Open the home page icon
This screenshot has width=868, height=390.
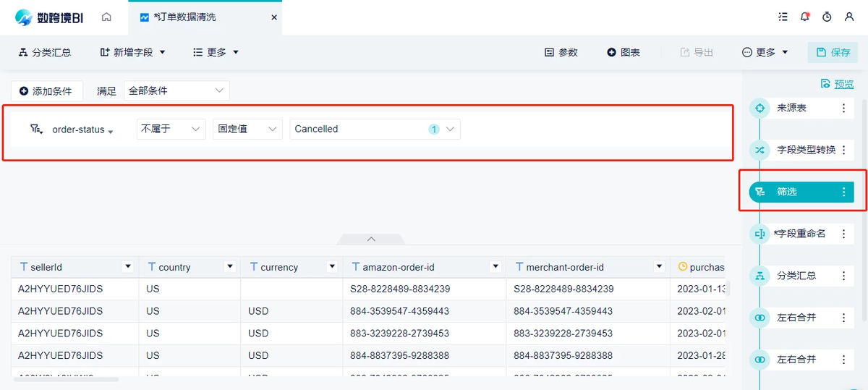106,17
